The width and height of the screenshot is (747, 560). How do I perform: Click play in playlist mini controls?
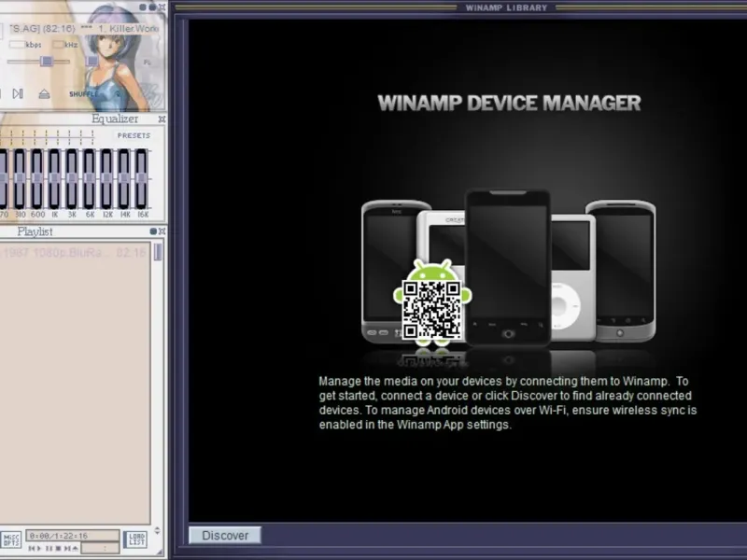39,549
